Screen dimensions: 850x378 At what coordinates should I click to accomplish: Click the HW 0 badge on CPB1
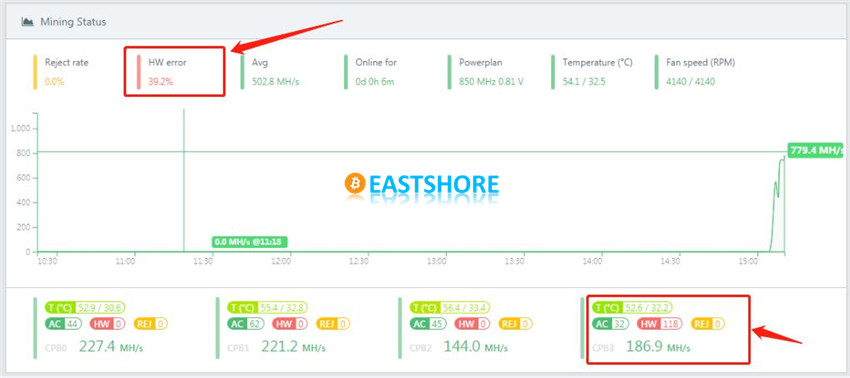[290, 324]
